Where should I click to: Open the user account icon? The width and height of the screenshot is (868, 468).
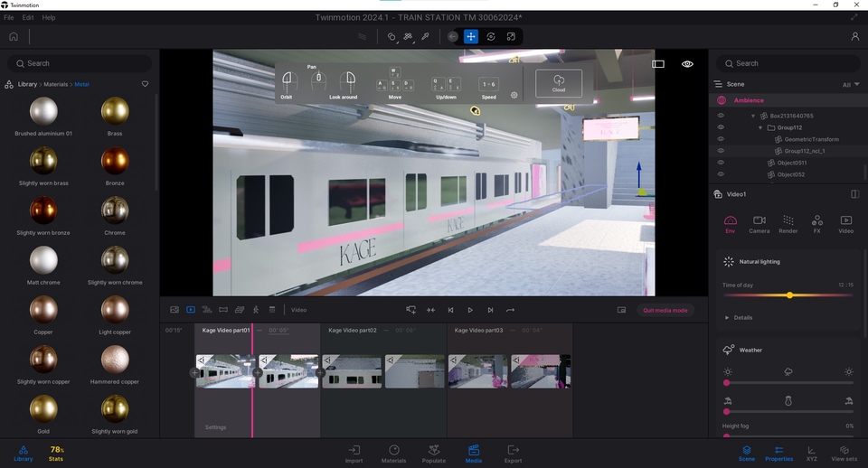click(x=854, y=36)
